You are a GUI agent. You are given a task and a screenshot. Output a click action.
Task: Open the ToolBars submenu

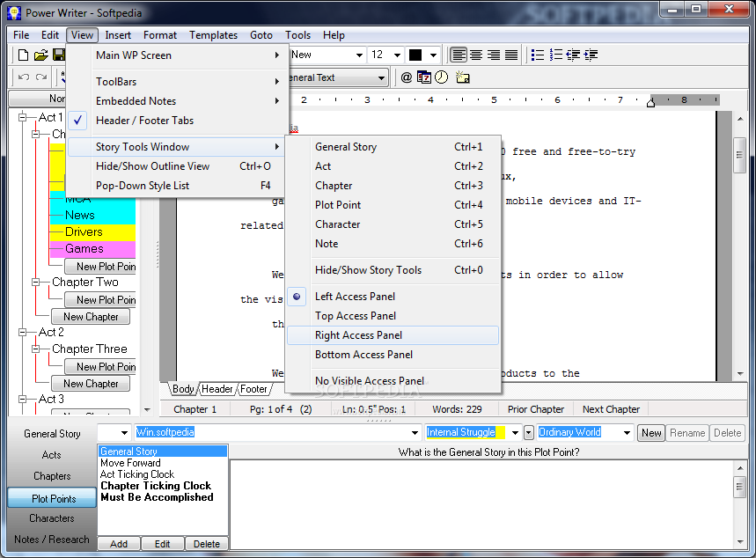point(174,82)
